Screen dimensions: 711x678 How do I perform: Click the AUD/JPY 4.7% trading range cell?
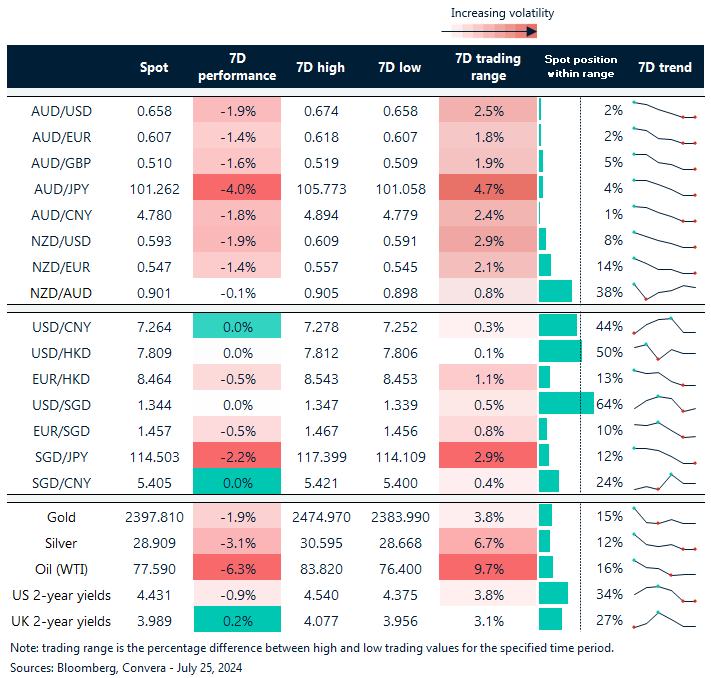[488, 187]
